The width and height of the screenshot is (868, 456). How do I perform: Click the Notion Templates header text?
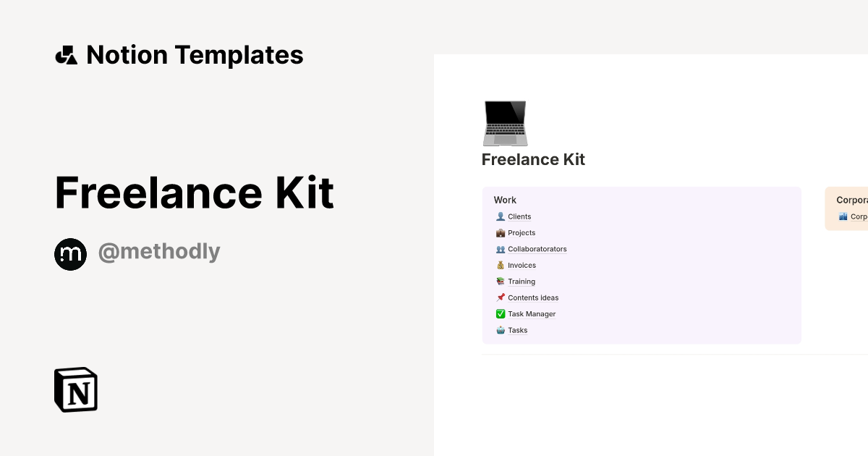tap(195, 54)
